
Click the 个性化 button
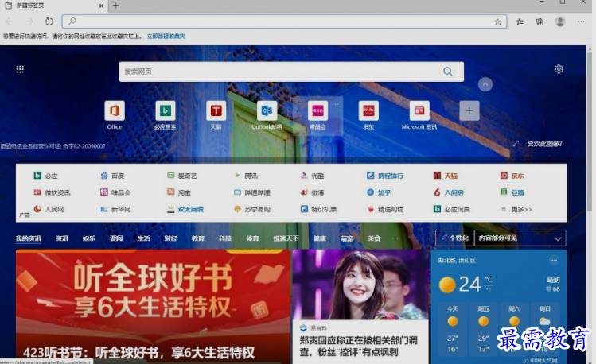(454, 238)
